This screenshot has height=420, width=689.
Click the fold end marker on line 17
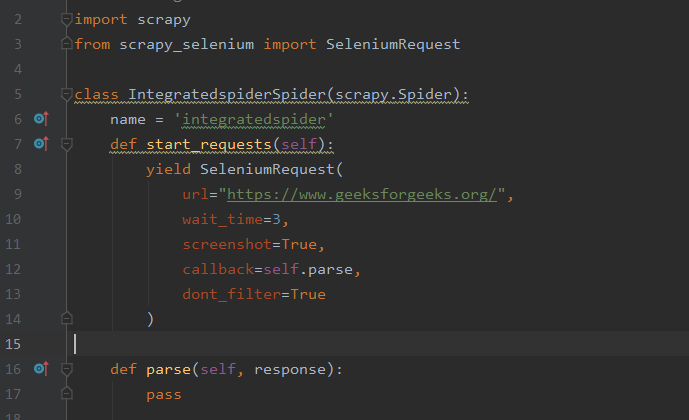click(x=66, y=393)
